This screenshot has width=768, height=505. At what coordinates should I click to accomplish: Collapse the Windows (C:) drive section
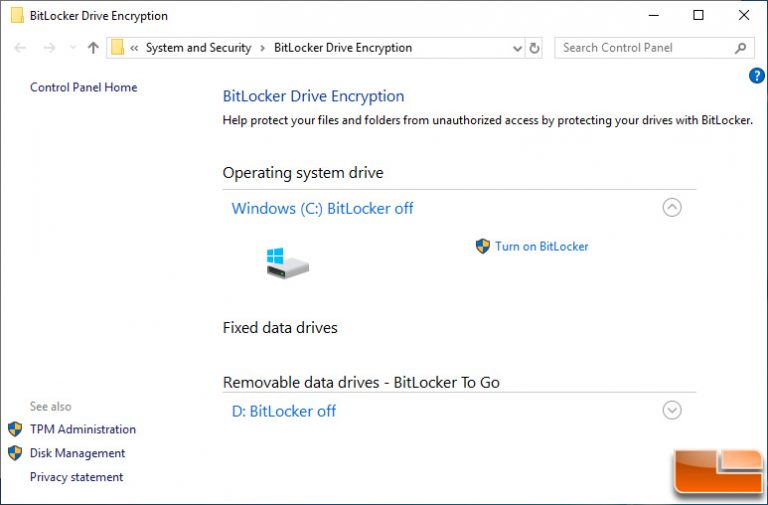672,207
